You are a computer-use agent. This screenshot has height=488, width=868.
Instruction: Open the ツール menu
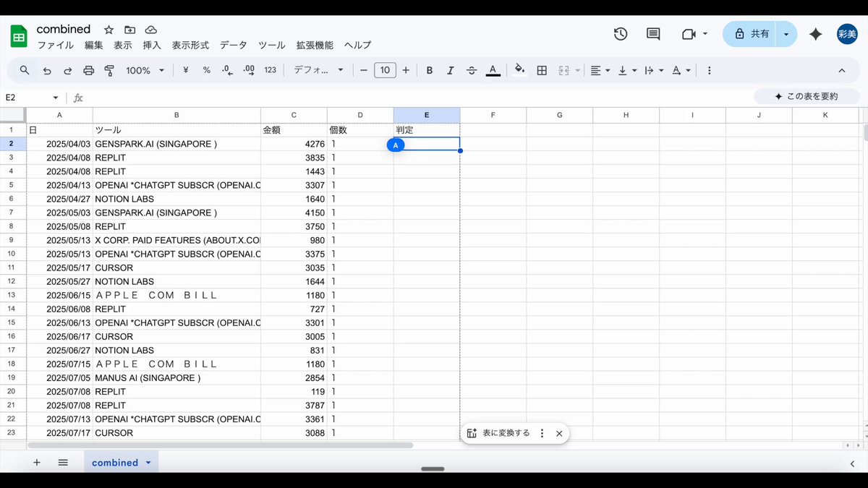point(272,45)
